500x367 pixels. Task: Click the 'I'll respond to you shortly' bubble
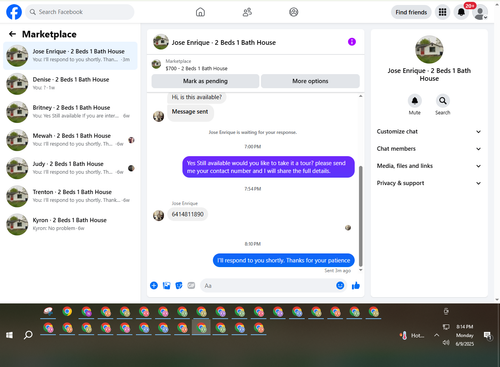[284, 260]
